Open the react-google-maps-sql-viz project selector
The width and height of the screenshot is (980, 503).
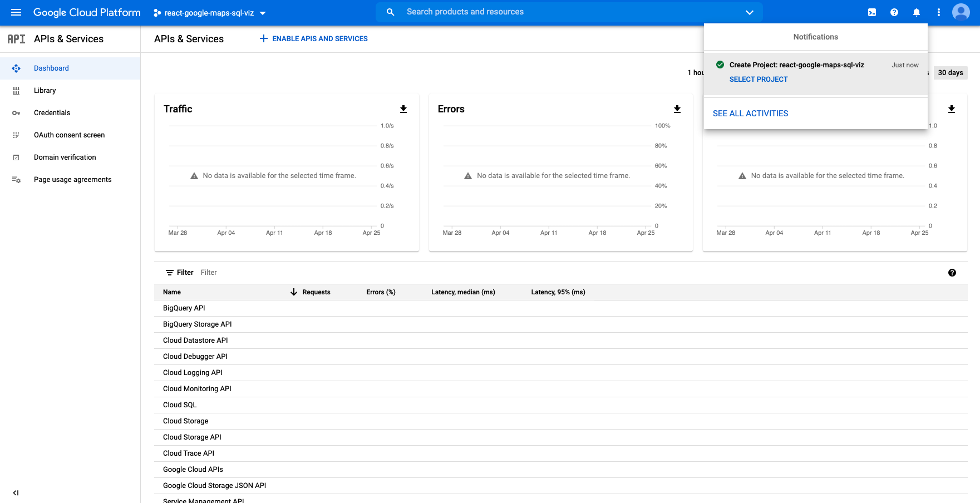pyautogui.click(x=210, y=12)
